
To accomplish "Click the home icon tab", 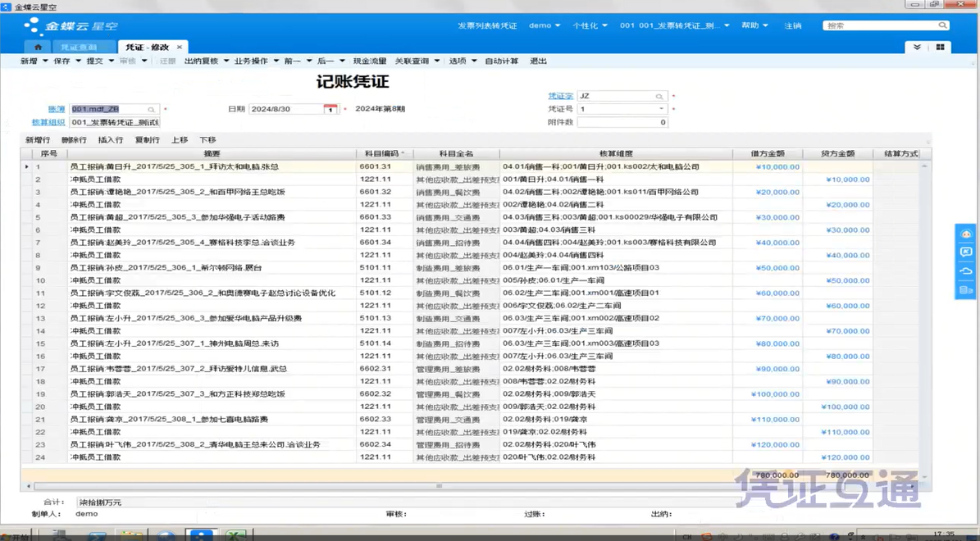I will (38, 48).
